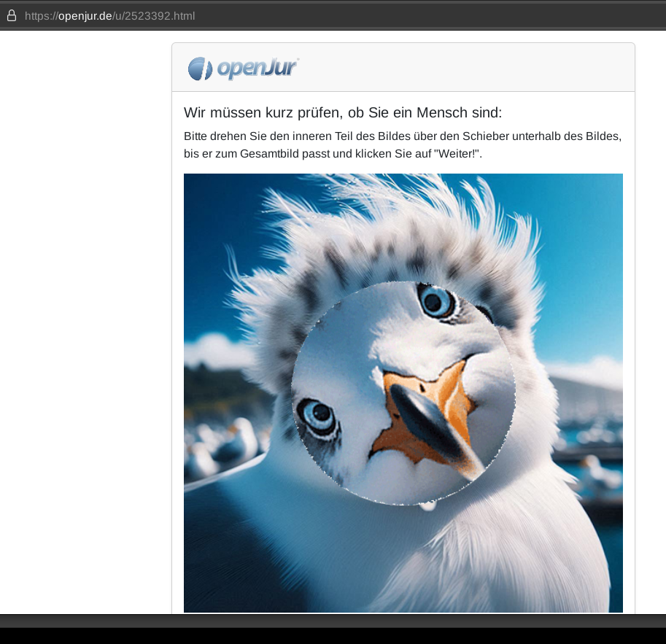The height and width of the screenshot is (644, 666).
Task: Click the heading "Wir müssen kurz prüfen"
Action: (343, 112)
